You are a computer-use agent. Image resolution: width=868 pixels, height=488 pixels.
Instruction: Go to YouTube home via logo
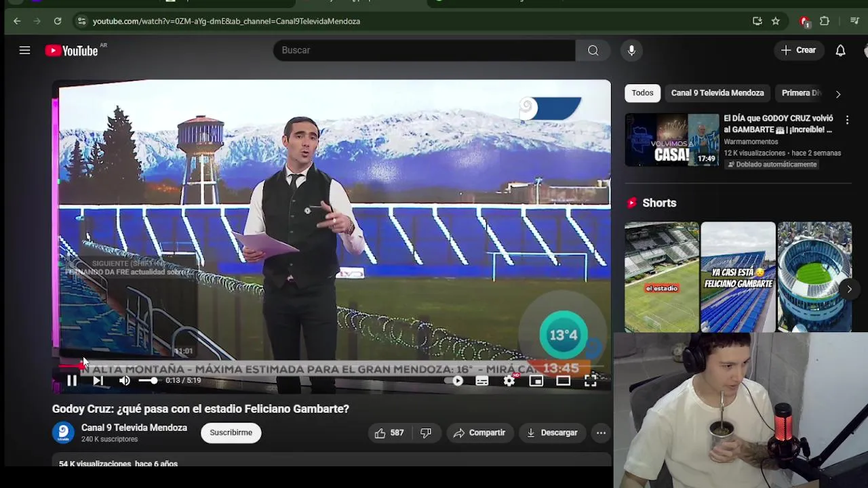click(x=72, y=51)
